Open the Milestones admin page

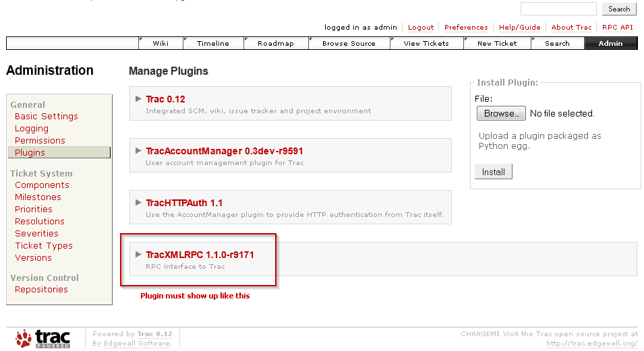coord(38,197)
